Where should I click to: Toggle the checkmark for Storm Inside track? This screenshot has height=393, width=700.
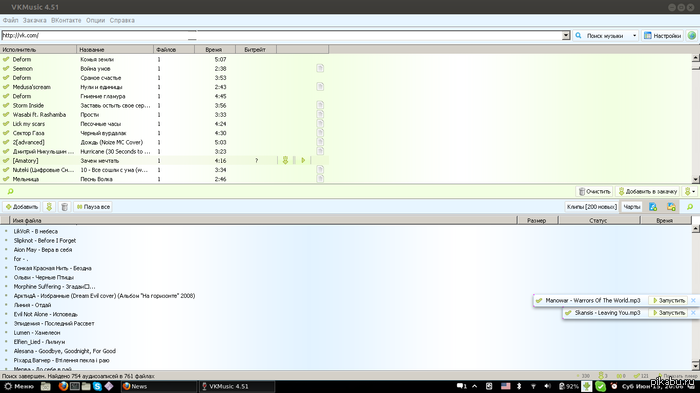6,105
